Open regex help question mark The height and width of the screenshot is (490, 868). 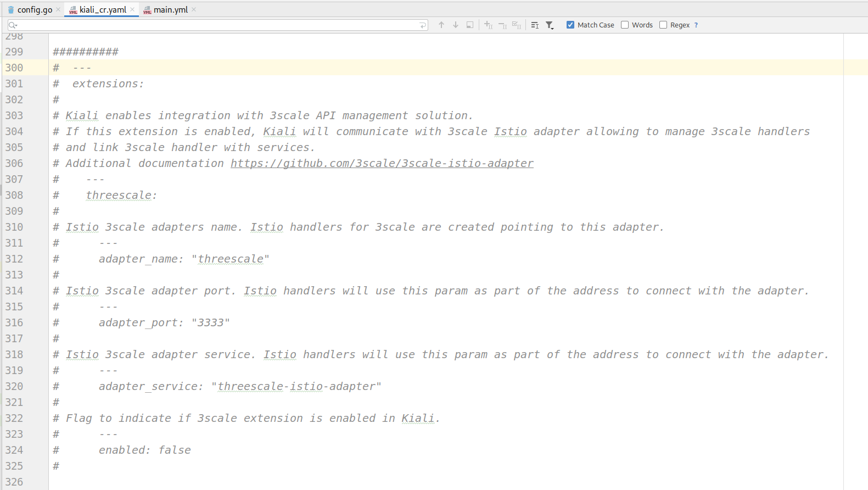pyautogui.click(x=696, y=25)
